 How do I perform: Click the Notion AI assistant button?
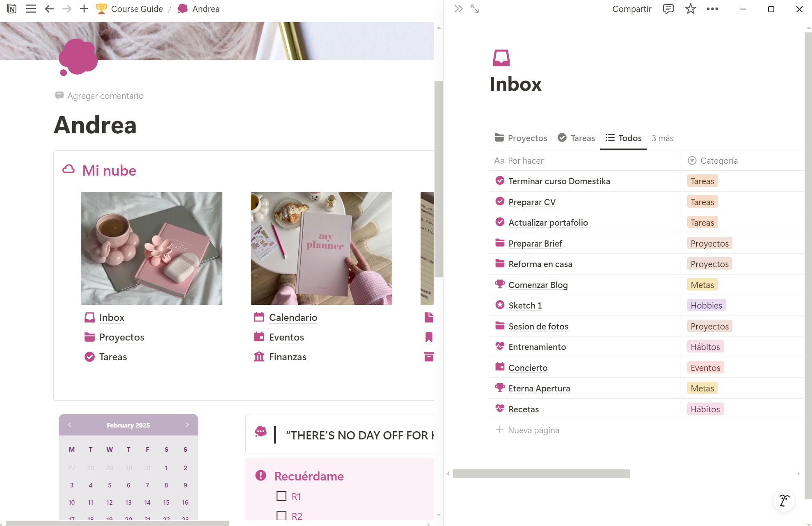[x=784, y=501]
